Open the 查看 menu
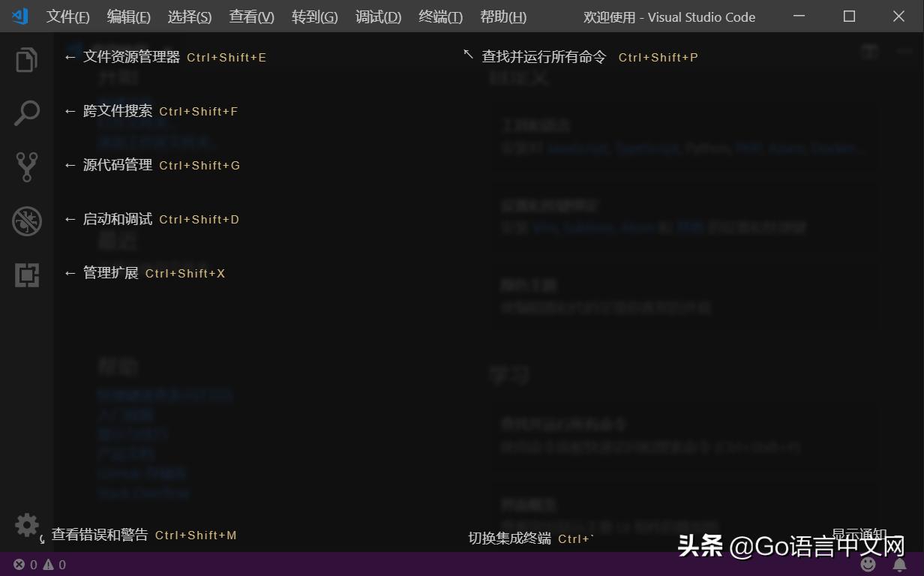The height and width of the screenshot is (576, 924). pyautogui.click(x=251, y=16)
